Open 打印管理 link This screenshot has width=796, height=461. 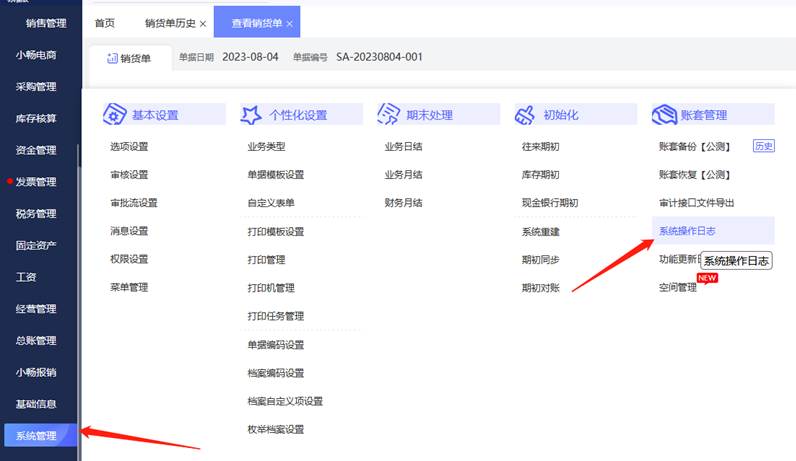tap(266, 260)
